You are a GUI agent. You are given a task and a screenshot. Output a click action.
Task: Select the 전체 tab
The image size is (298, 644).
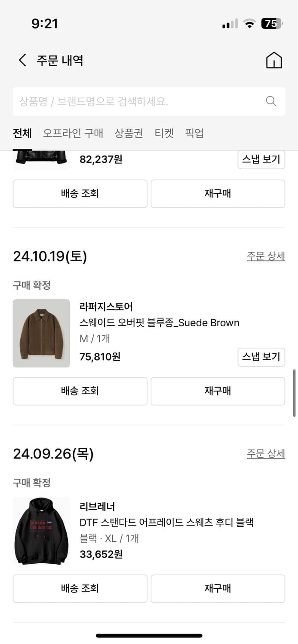coord(22,133)
